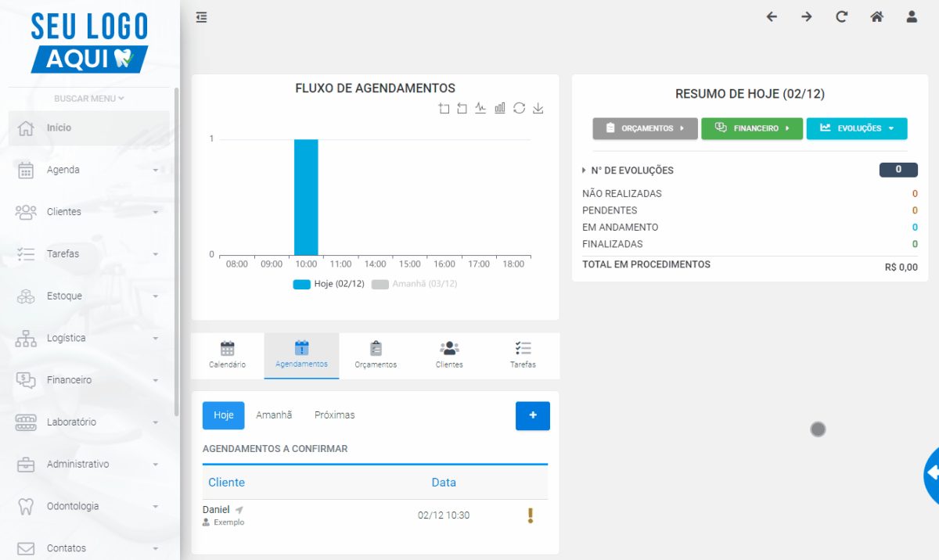Viewport: 939px width, 560px height.
Task: Open the home page via house icon
Action: 876,16
